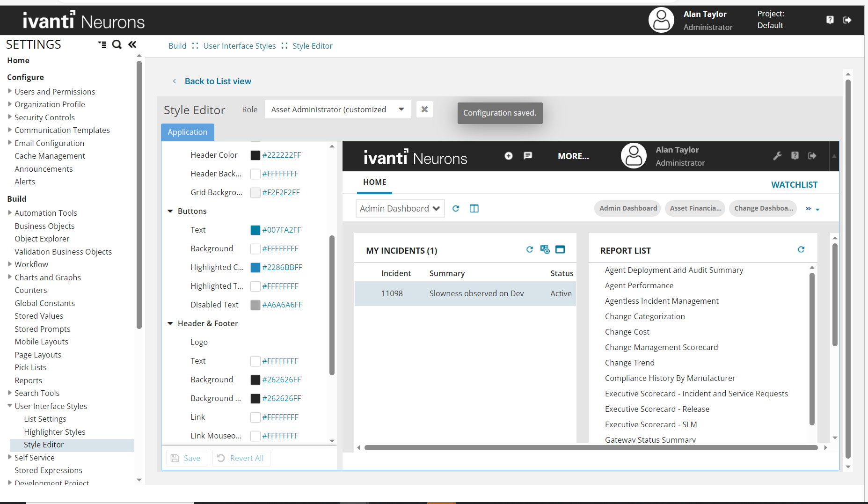This screenshot has width=868, height=504.
Task: Click Back to List view link
Action: [x=218, y=81]
